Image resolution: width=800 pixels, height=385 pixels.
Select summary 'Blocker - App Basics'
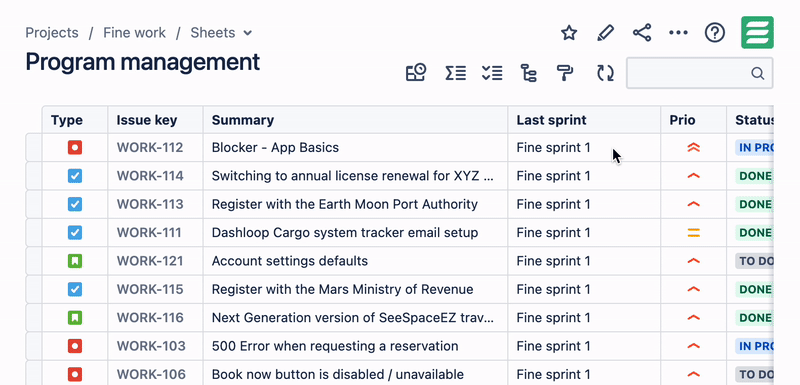pyautogui.click(x=275, y=148)
